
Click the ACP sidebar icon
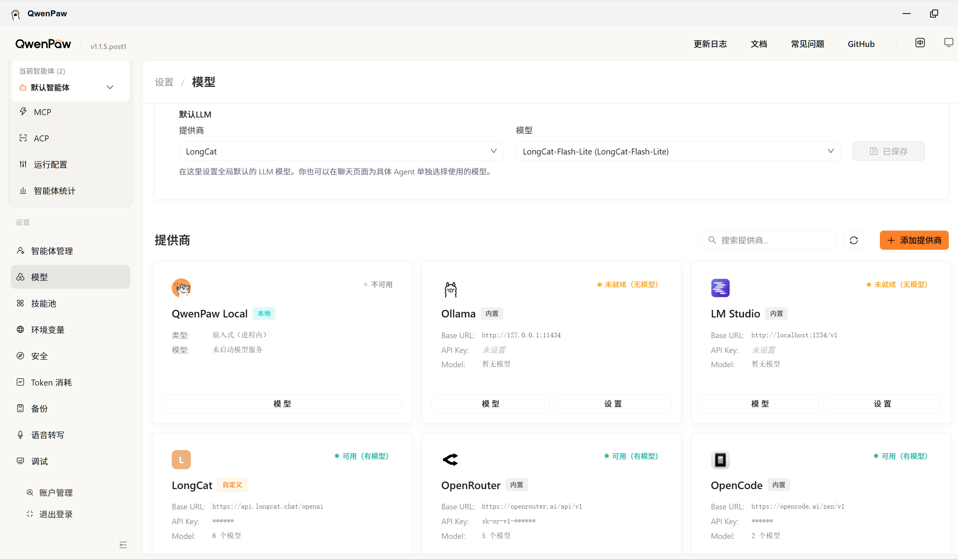tap(23, 138)
